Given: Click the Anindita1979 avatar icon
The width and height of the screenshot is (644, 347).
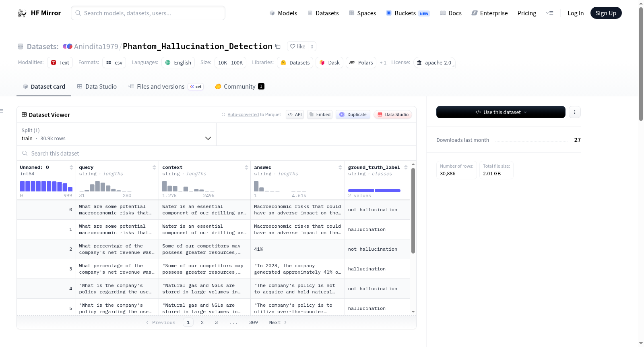Looking at the screenshot, I should (68, 46).
